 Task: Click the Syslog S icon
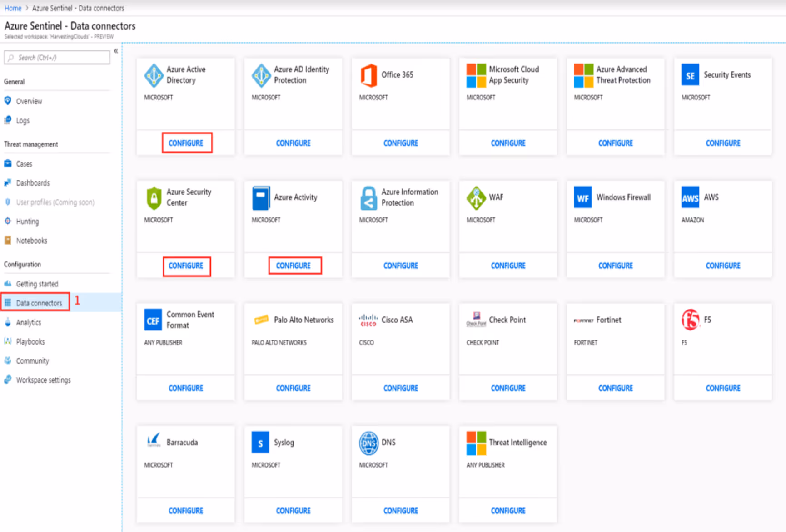click(260, 443)
